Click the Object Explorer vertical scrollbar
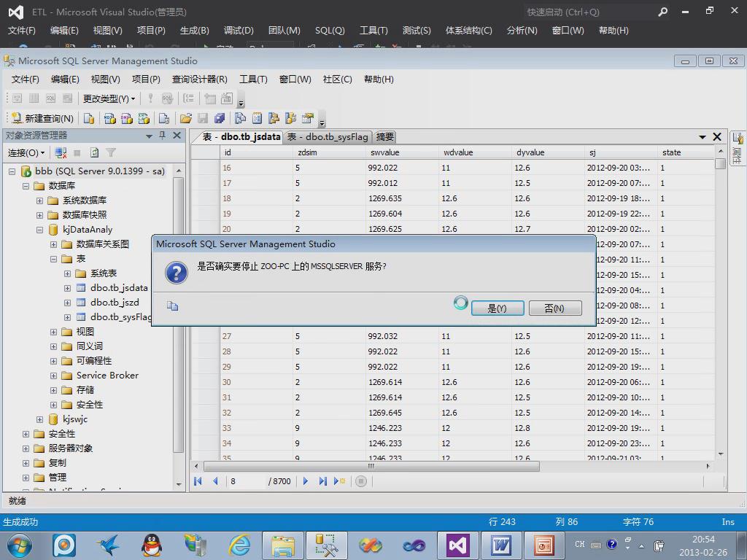Screen dimensions: 747x560 [x=179, y=314]
